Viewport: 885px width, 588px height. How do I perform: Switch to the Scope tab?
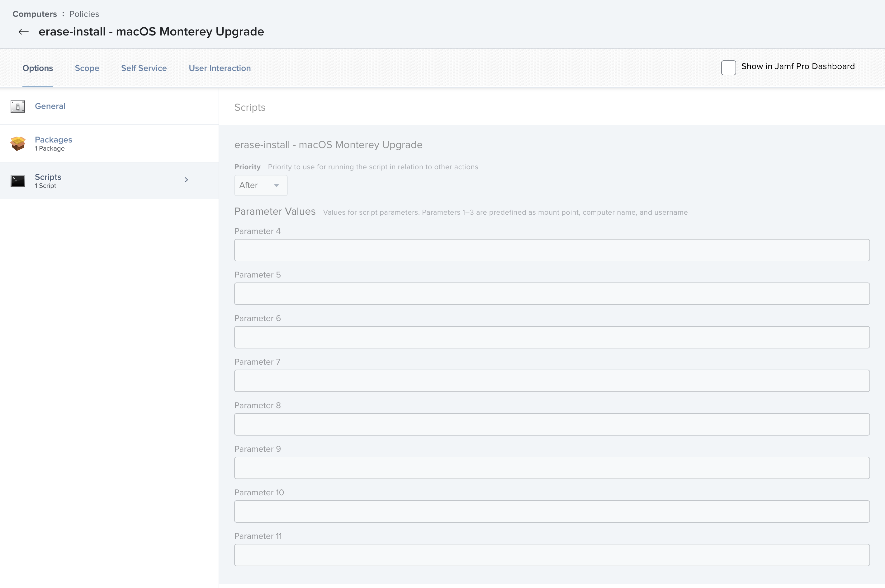[87, 68]
